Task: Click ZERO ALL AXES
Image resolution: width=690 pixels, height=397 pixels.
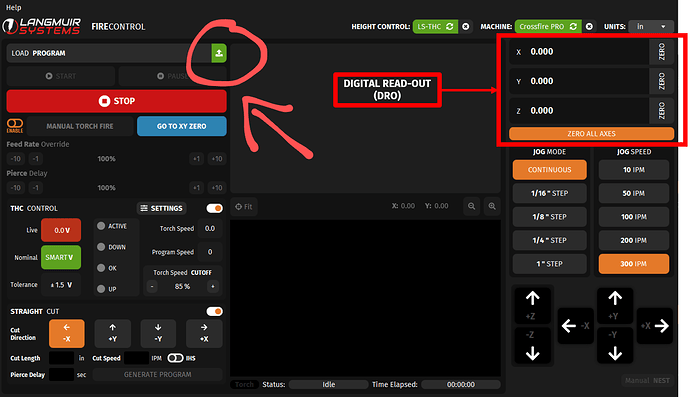Action: [591, 134]
